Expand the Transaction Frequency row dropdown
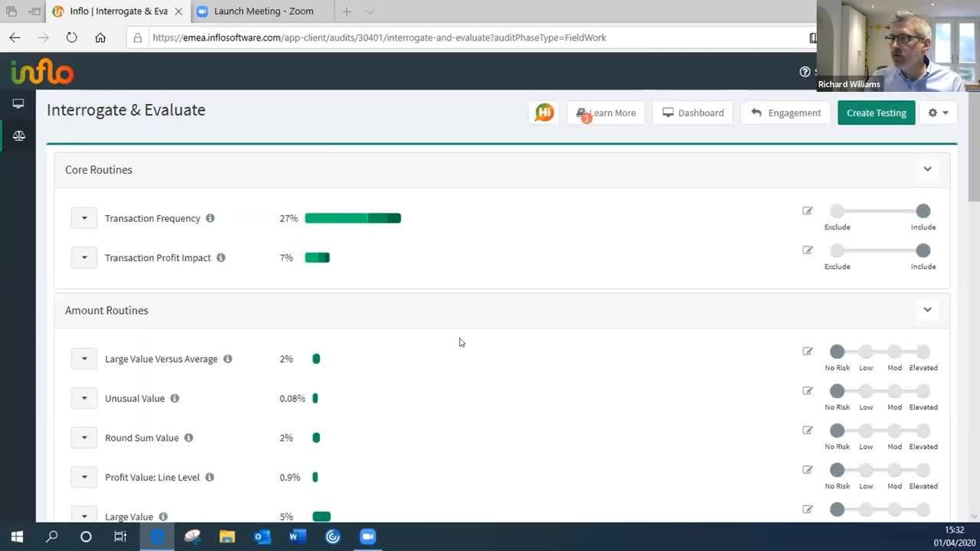Viewport: 980px width, 551px height. click(84, 218)
